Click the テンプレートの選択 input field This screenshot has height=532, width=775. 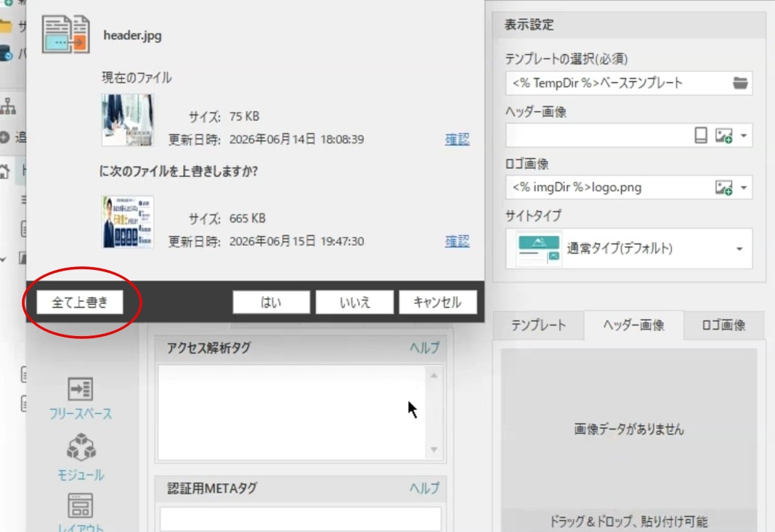[629, 83]
